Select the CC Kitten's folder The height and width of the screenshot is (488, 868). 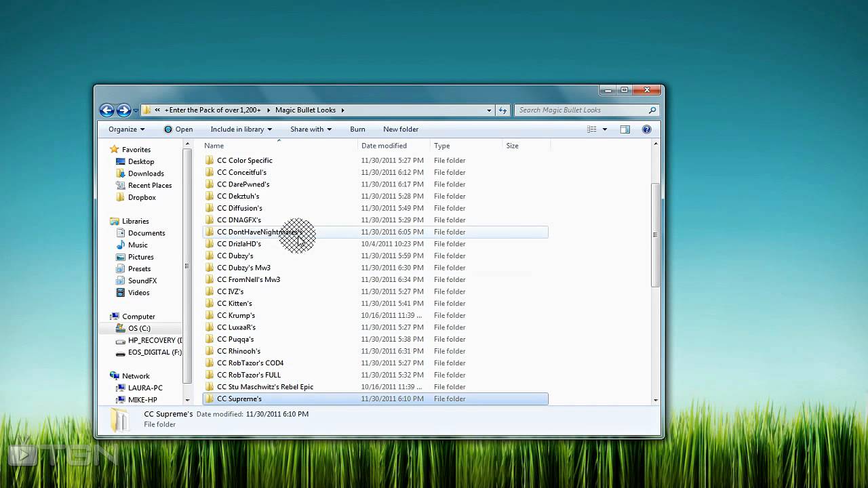point(375,304)
